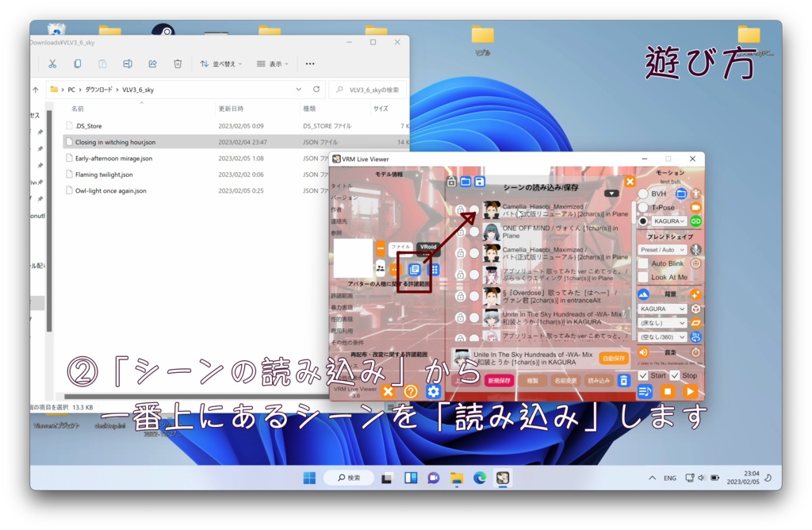
Task: Click the blue floppy save icon above the scene list
Action: pos(478,180)
